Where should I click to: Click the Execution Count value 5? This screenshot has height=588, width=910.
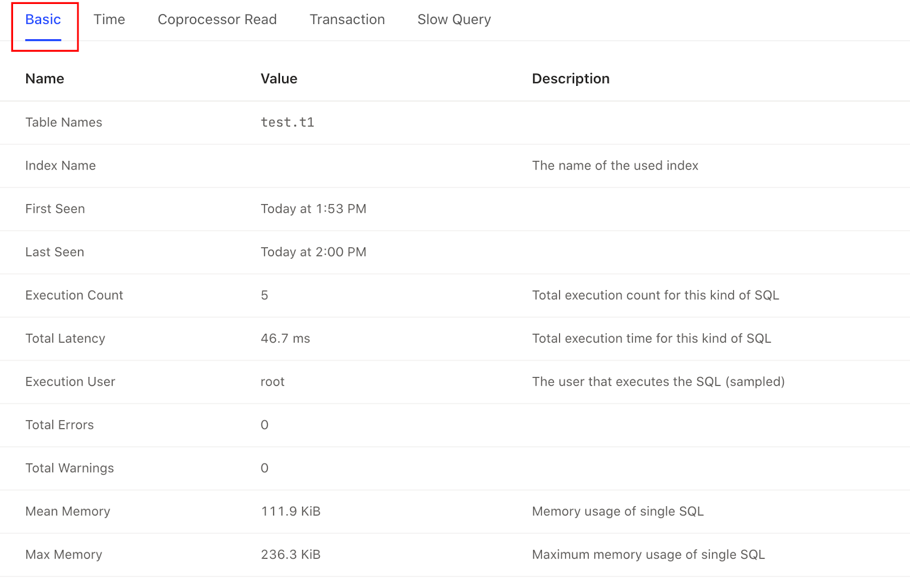[264, 295]
